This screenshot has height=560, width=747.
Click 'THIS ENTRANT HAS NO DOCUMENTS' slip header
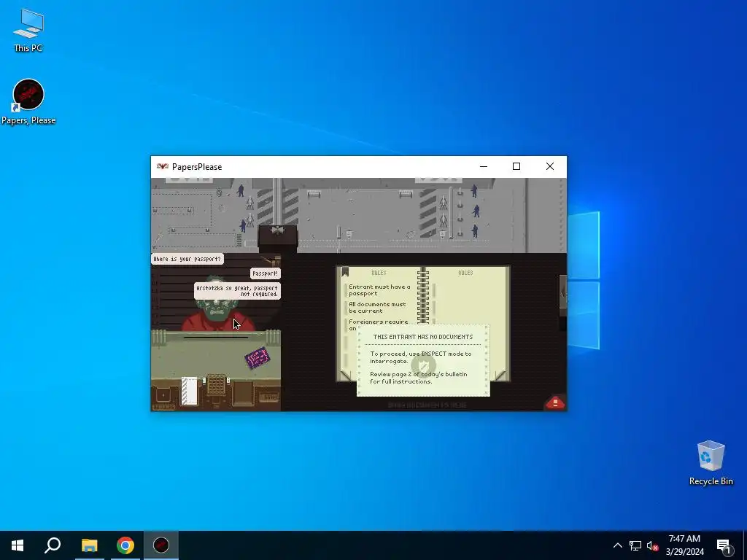(x=423, y=337)
